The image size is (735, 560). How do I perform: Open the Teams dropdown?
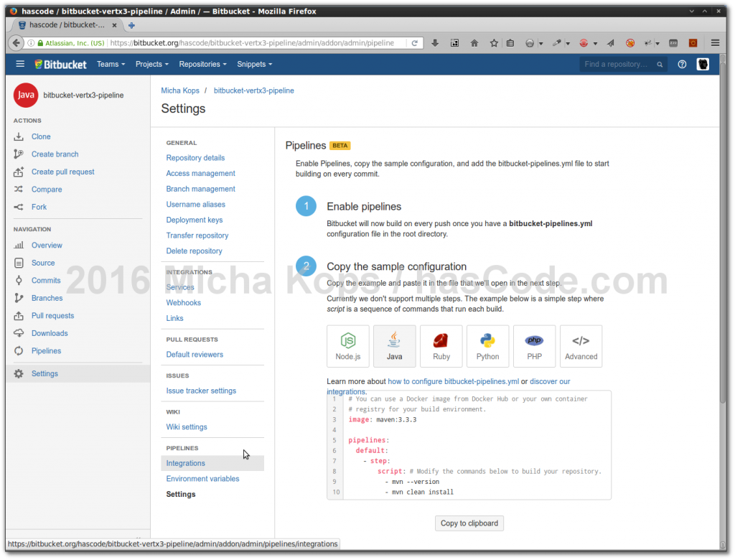point(111,64)
